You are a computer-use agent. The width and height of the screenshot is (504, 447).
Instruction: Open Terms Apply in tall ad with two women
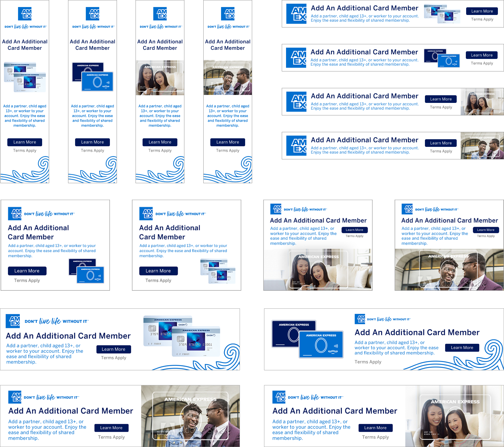(160, 151)
